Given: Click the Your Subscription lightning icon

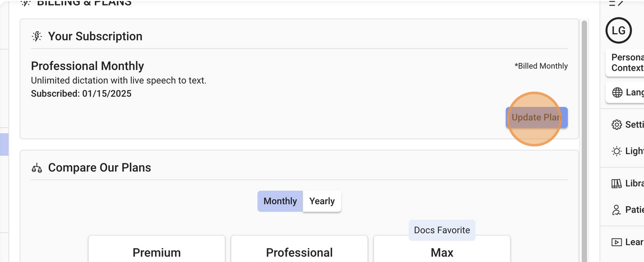Looking at the screenshot, I should click(37, 36).
